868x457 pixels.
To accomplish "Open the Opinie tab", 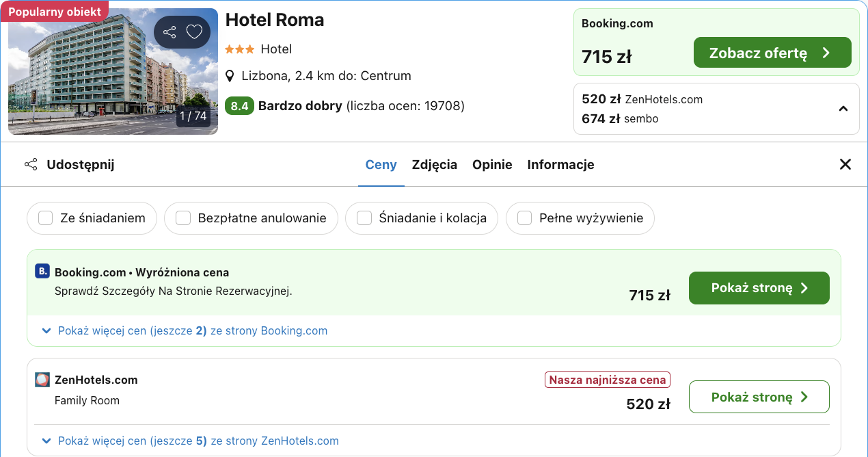I will pyautogui.click(x=492, y=164).
